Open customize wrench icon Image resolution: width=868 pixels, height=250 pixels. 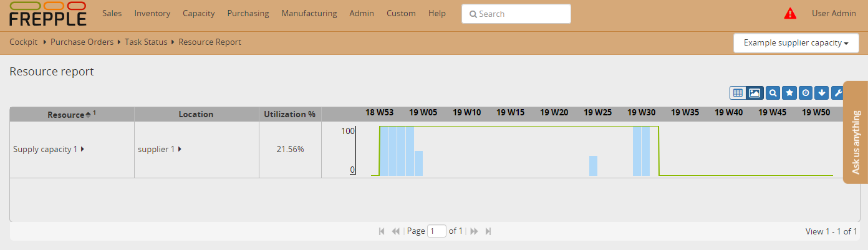[x=837, y=93]
